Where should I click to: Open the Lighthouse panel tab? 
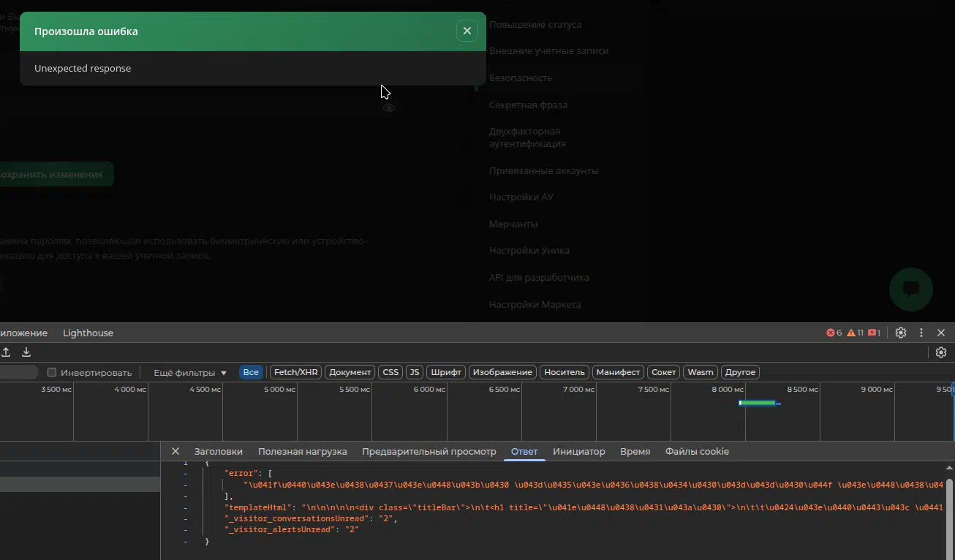click(x=88, y=333)
